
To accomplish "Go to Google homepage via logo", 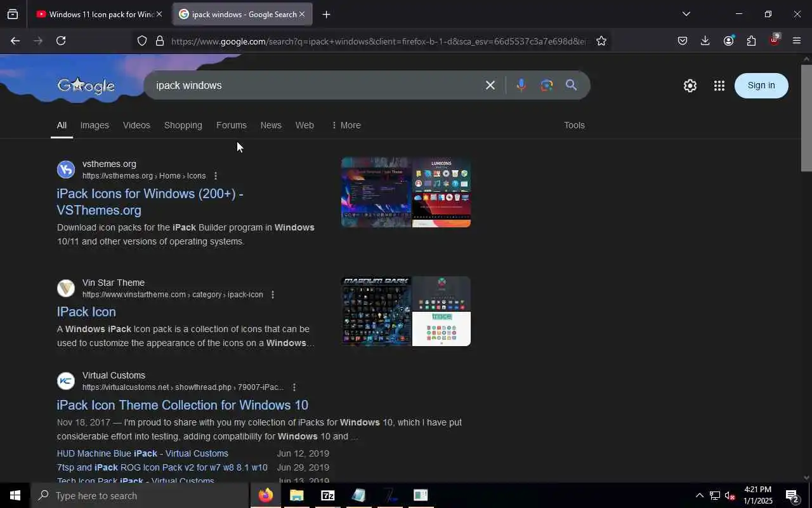I will 86,86.
